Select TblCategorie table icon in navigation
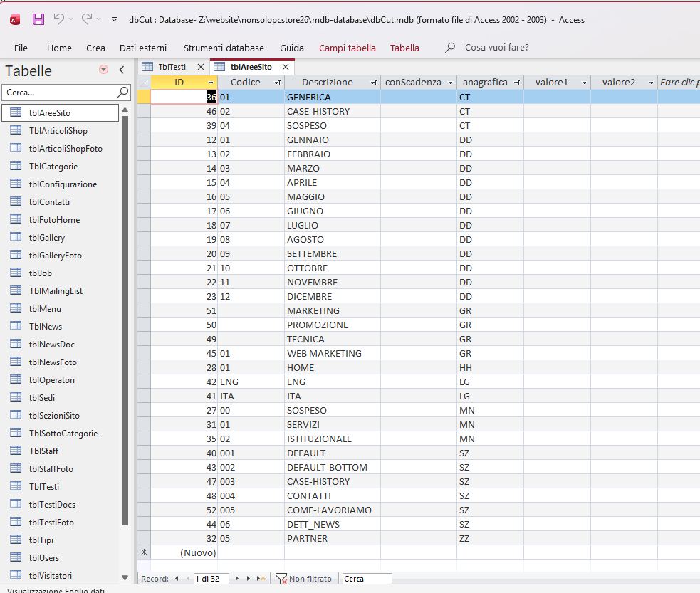Screen dimensions: 700x593 coord(16,166)
